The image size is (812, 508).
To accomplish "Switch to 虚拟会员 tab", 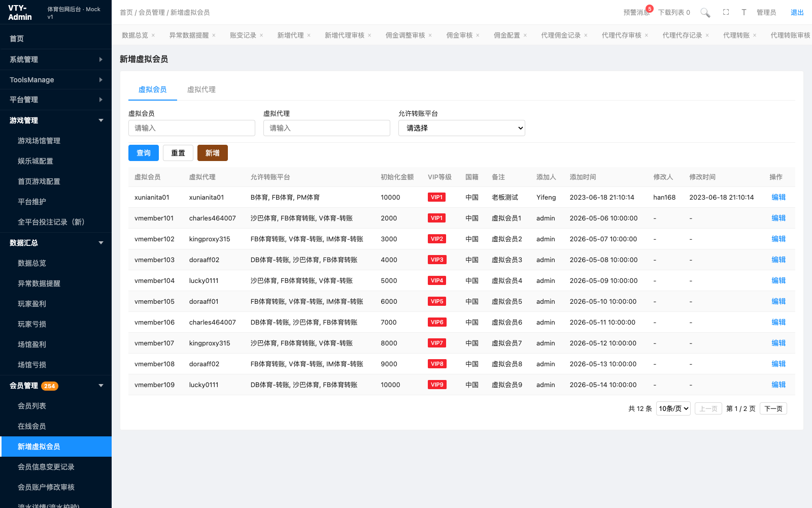I will pyautogui.click(x=153, y=89).
